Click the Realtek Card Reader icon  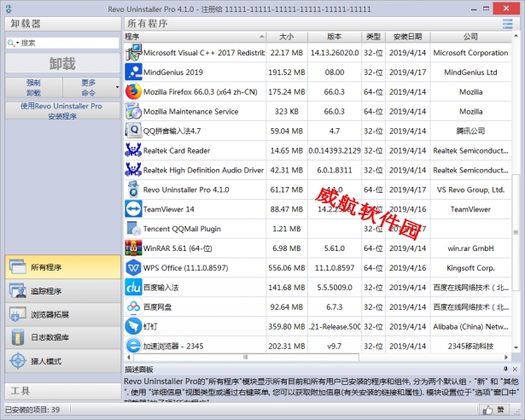133,150
